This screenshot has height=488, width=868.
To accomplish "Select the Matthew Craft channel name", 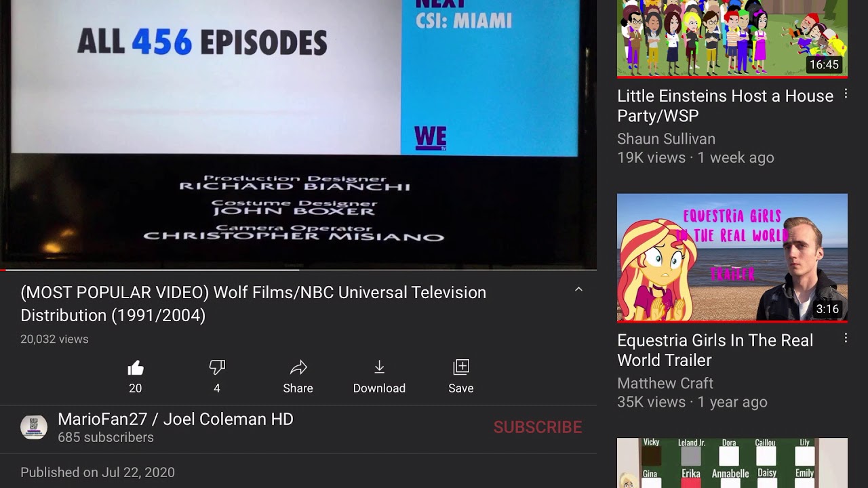I will point(665,384).
